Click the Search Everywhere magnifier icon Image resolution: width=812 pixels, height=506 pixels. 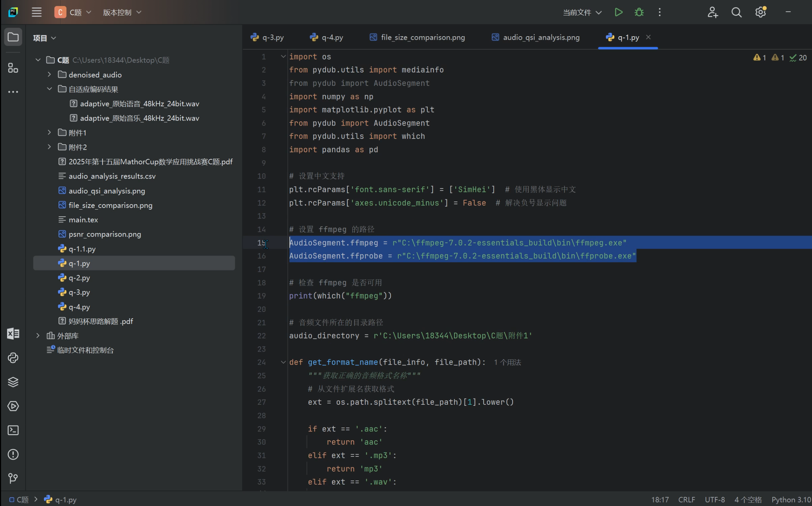[x=736, y=12]
